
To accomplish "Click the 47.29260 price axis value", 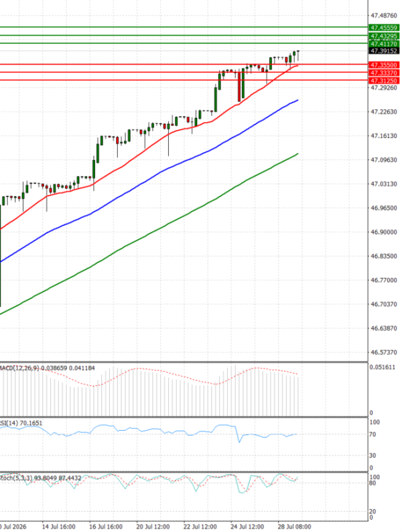I will [x=383, y=88].
